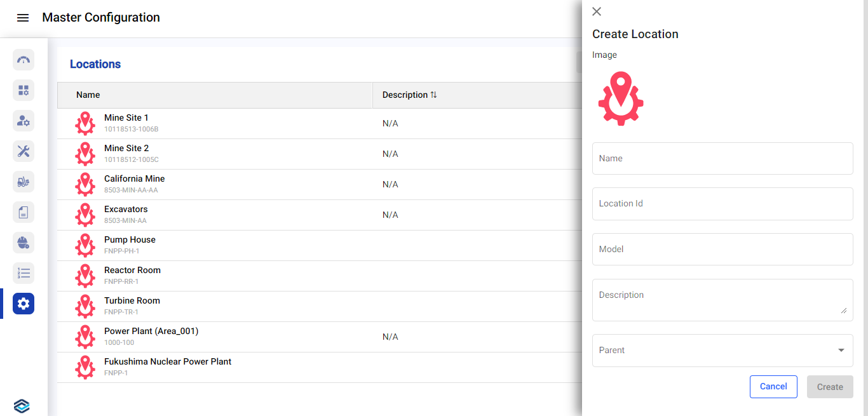The height and width of the screenshot is (416, 868).
Task: Select the wrench and screwdriver tools icon
Action: coord(24,151)
